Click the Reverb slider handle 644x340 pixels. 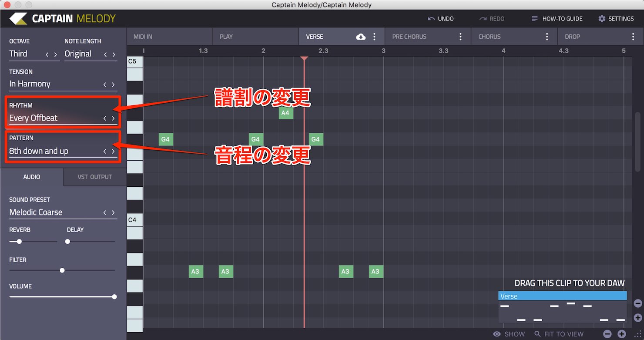19,241
